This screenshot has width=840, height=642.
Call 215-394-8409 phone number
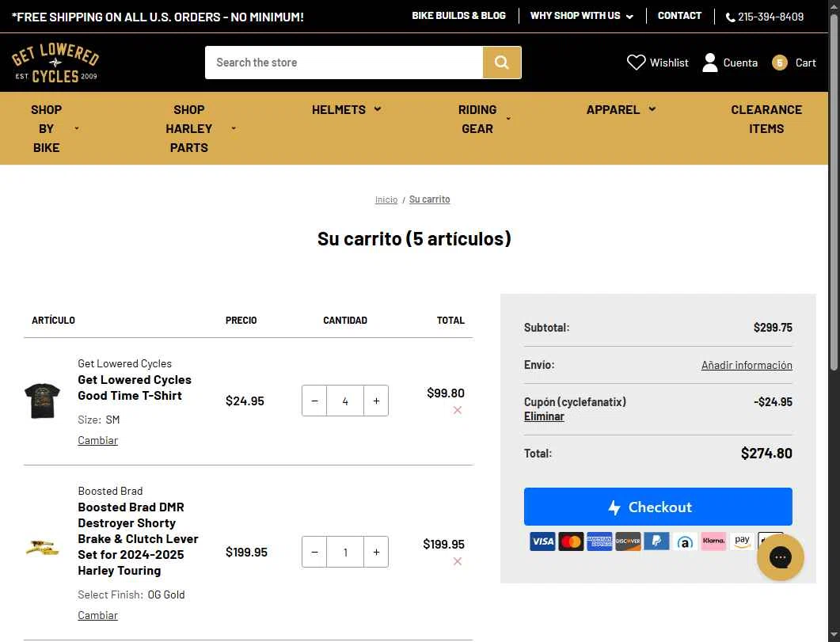coord(770,17)
